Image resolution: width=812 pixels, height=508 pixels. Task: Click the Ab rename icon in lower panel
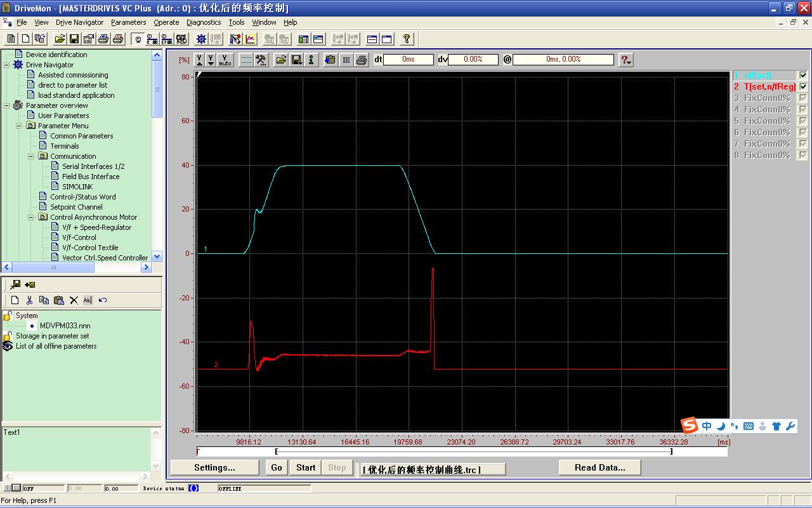pyautogui.click(x=88, y=300)
